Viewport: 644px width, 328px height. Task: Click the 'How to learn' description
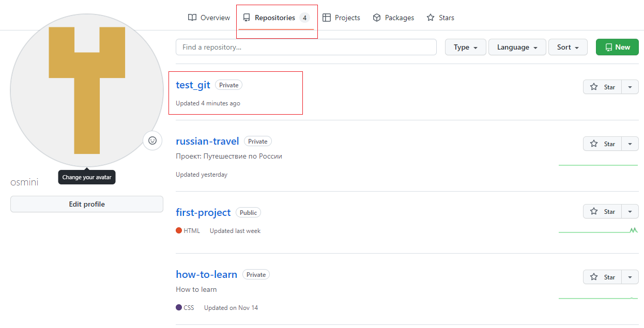pyautogui.click(x=196, y=289)
